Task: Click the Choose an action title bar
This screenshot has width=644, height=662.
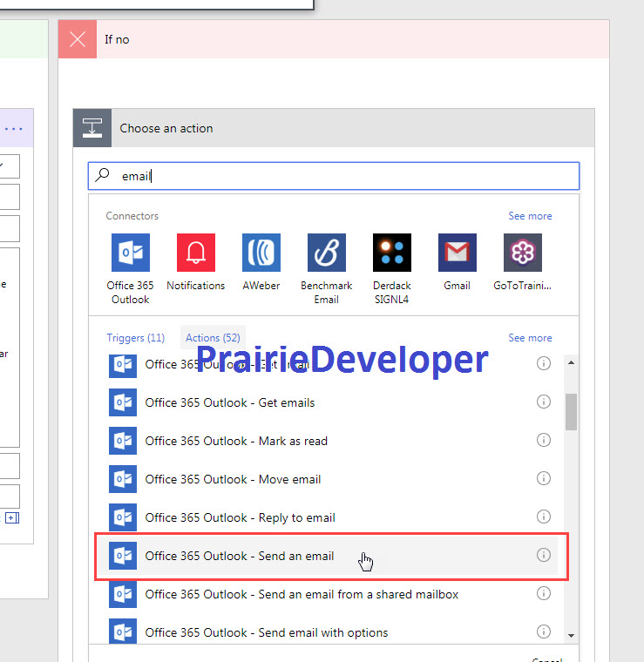Action: (334, 128)
